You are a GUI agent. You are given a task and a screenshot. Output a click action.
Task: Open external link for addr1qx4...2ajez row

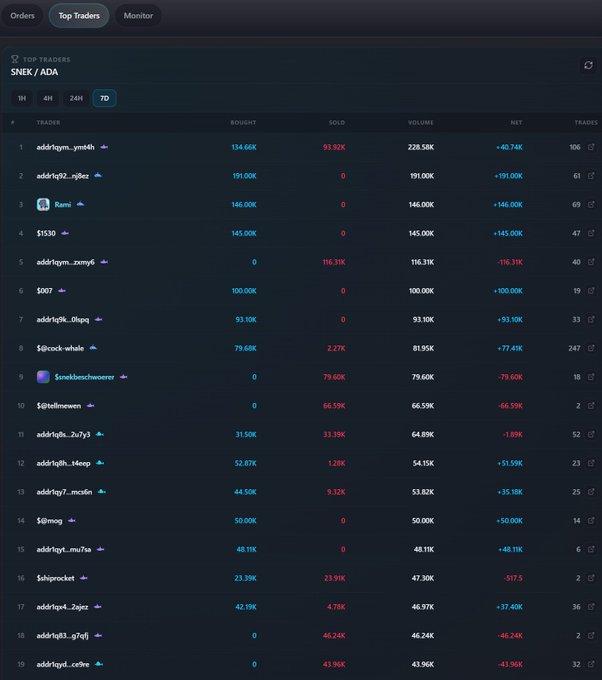pyautogui.click(x=591, y=607)
